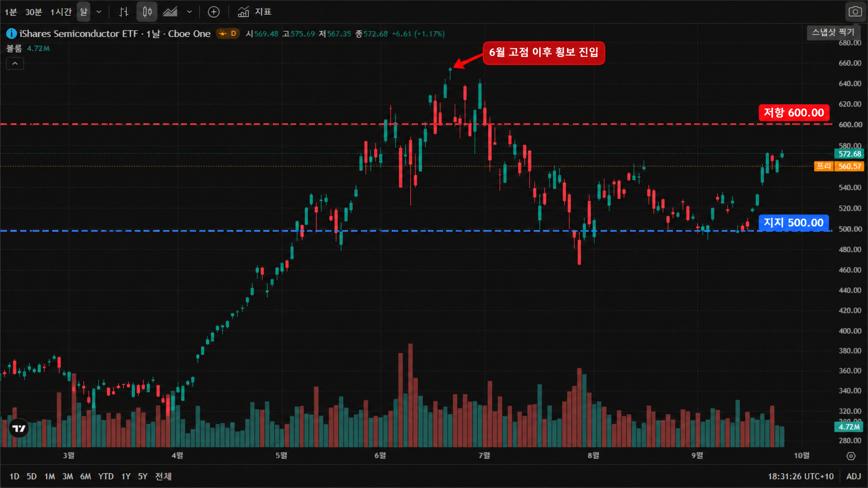The image size is (868, 488).
Task: Click the closing price 종572.68 value
Action: click(371, 33)
